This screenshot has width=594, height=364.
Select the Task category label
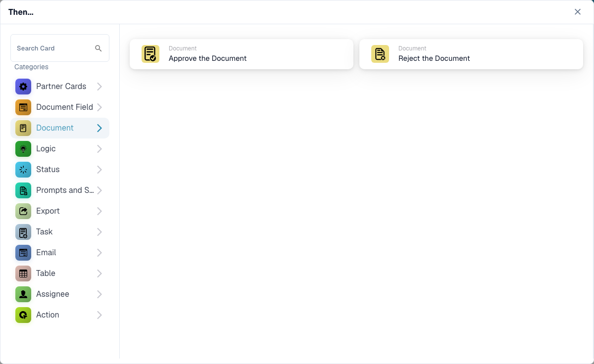[x=44, y=231]
